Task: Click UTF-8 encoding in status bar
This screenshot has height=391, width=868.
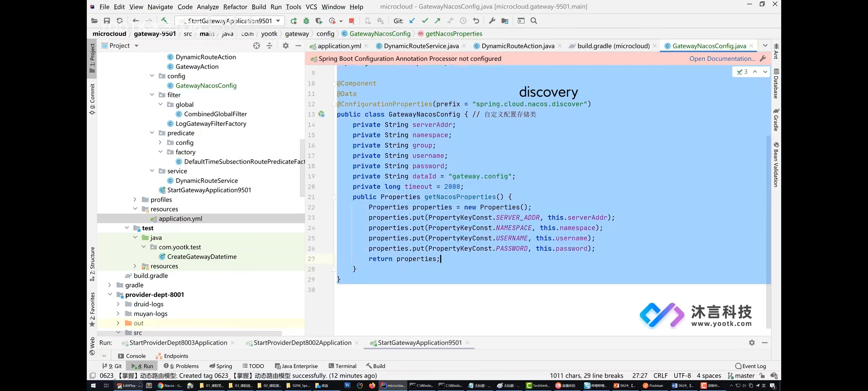Action: [x=682, y=376]
